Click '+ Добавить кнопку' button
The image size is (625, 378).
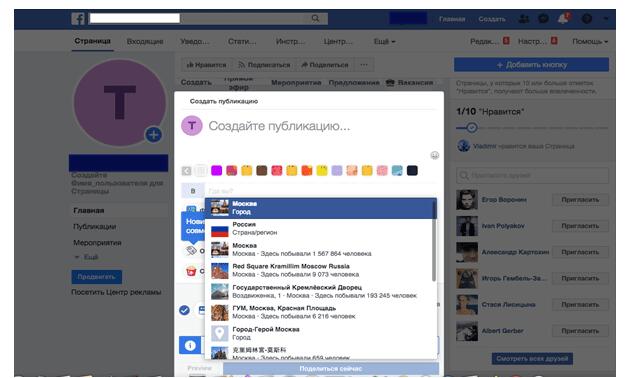click(x=531, y=65)
